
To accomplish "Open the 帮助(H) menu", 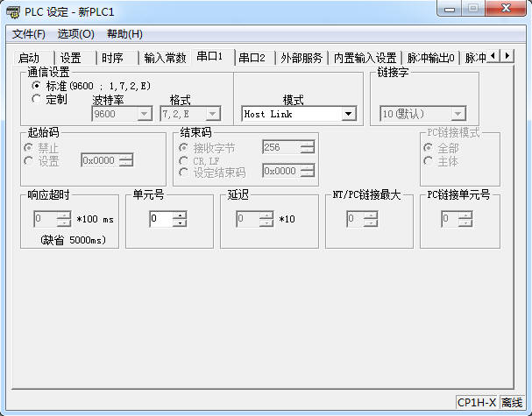I will tap(124, 34).
